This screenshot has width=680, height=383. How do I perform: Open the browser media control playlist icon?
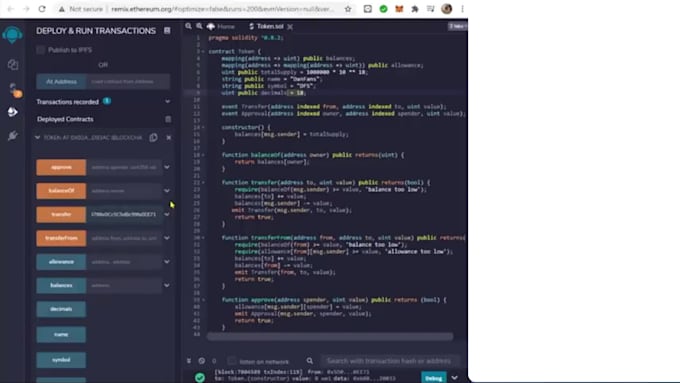430,9
